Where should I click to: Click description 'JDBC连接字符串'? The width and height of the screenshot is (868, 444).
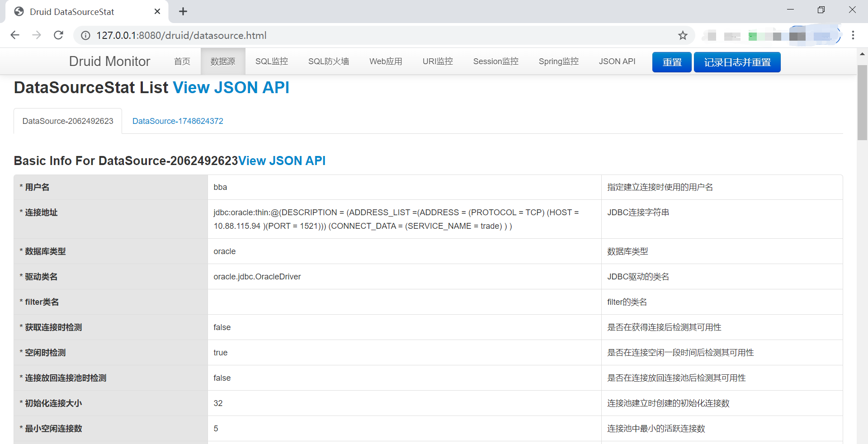point(638,213)
